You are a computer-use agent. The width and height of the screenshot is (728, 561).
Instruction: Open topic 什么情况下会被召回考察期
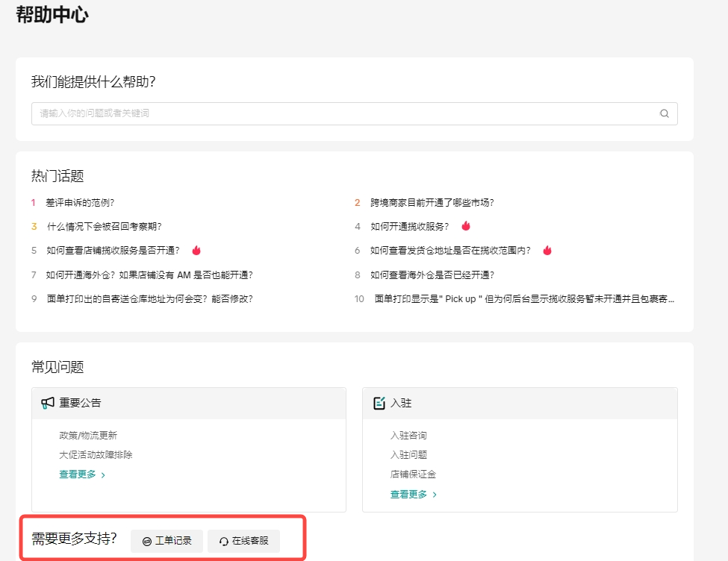[105, 226]
